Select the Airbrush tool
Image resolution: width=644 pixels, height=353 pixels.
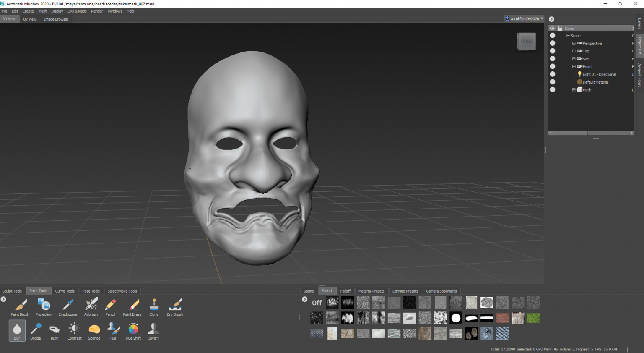91,306
